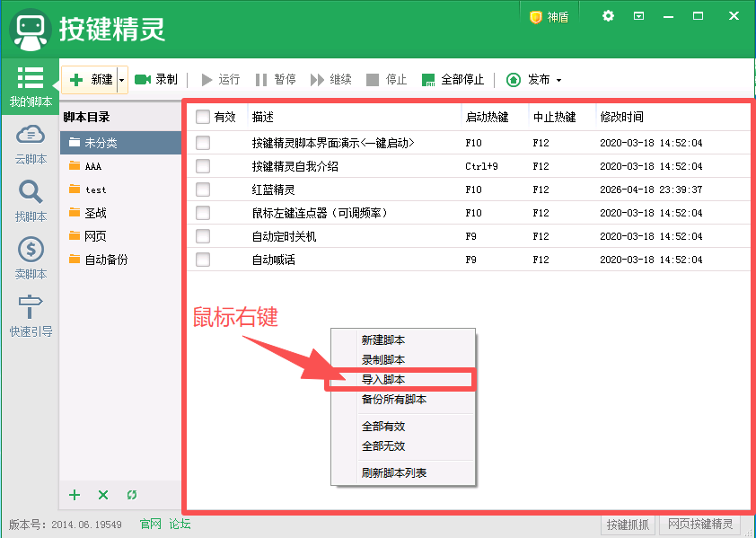Select the 未分类 folder
The height and width of the screenshot is (538, 756).
click(x=120, y=143)
